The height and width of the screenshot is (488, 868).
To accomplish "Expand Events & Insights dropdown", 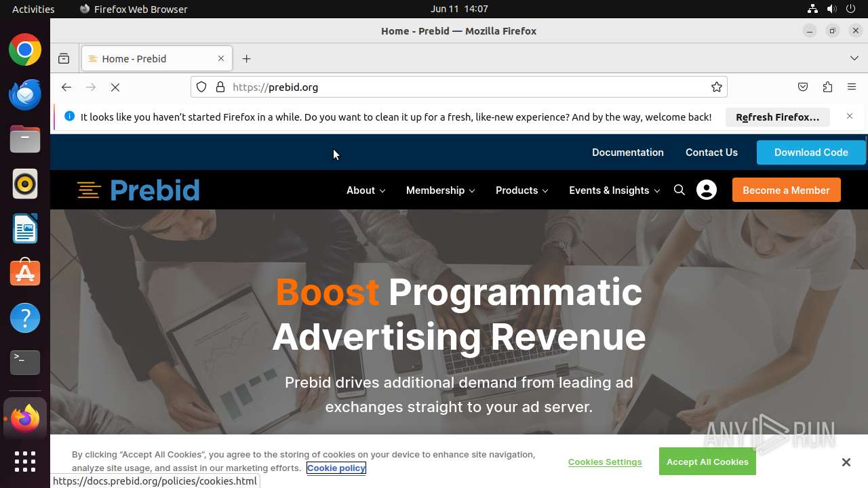I will click(614, 190).
